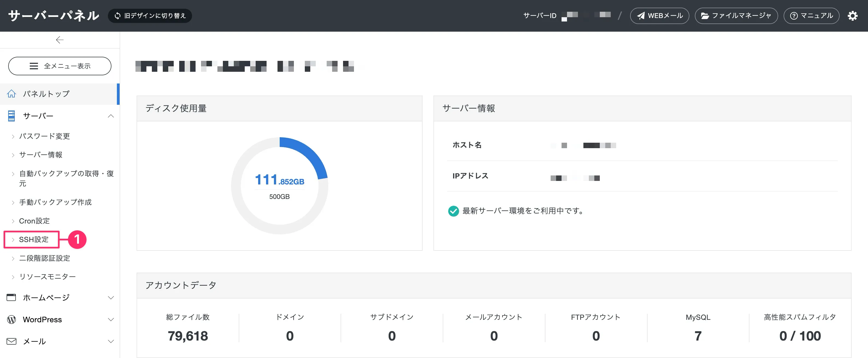Click the server rack icon in sidebar
The image size is (868, 358).
point(11,116)
